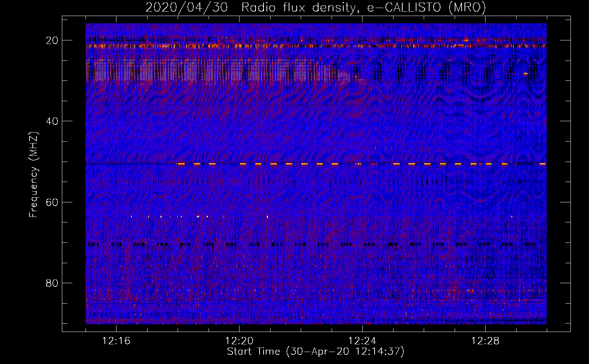The image size is (589, 364).
Task: Click the 80 MHz frequency tick label
Action: click(52, 283)
